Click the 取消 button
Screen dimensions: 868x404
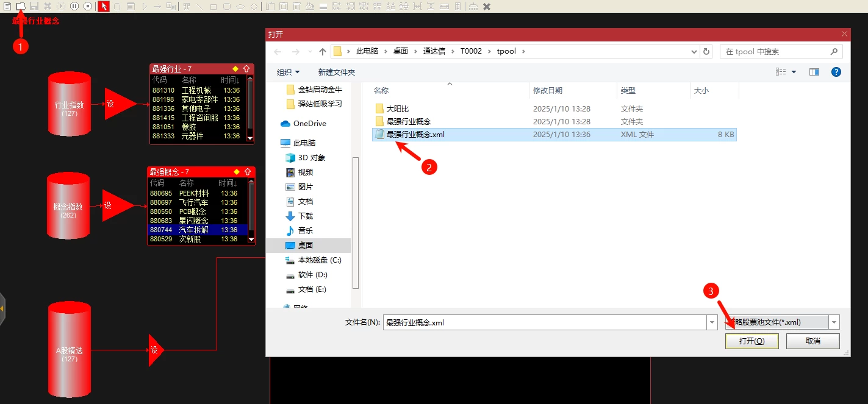(x=813, y=341)
